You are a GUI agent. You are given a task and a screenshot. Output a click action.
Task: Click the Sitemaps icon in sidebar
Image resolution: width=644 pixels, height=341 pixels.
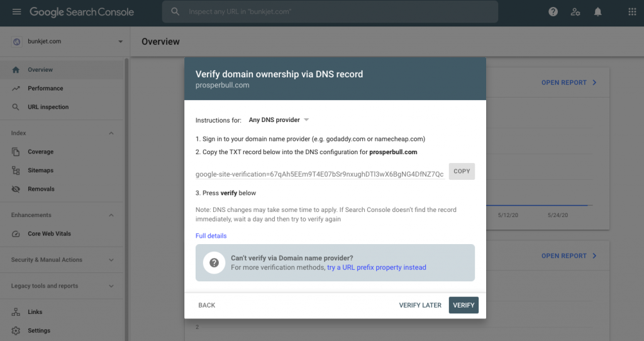pos(16,170)
